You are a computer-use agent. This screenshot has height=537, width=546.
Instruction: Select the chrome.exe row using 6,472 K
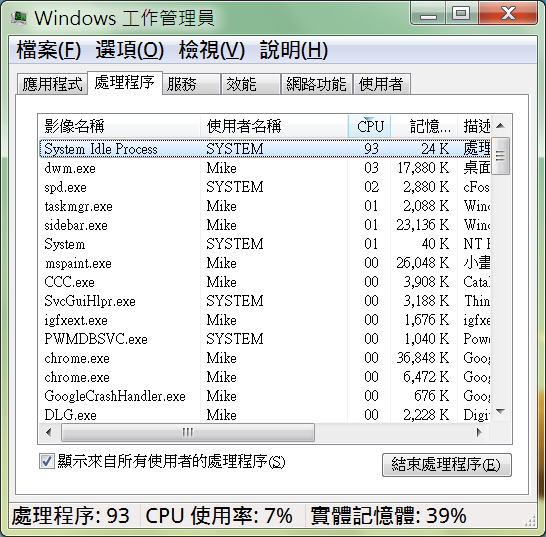tap(265, 377)
